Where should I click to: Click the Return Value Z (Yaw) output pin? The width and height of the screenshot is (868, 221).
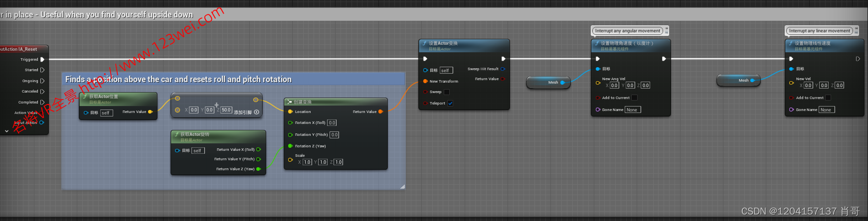258,169
